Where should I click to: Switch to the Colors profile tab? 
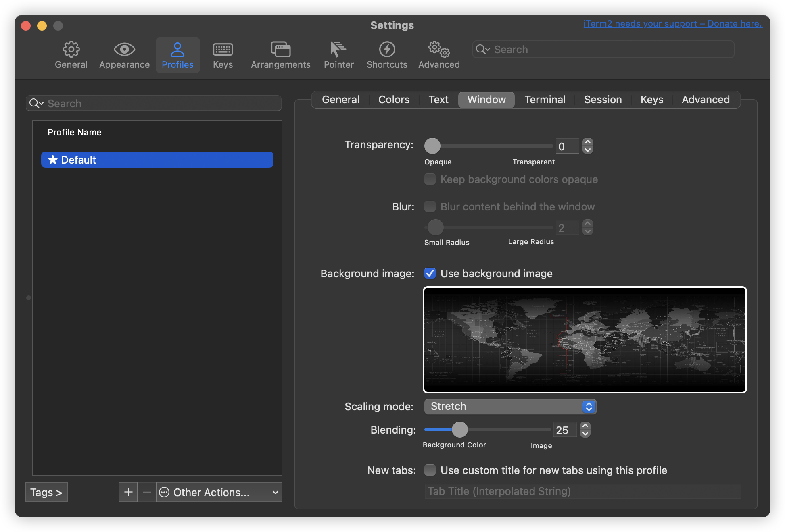(394, 100)
